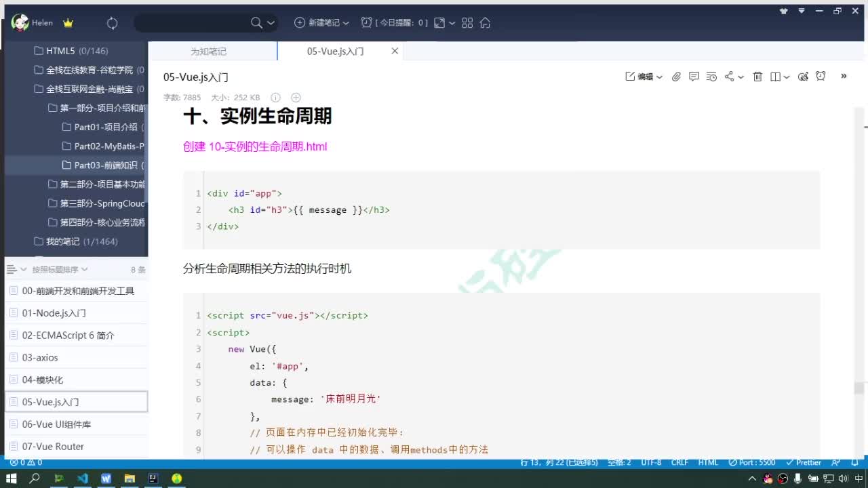Open the apps grid icon

tap(467, 23)
